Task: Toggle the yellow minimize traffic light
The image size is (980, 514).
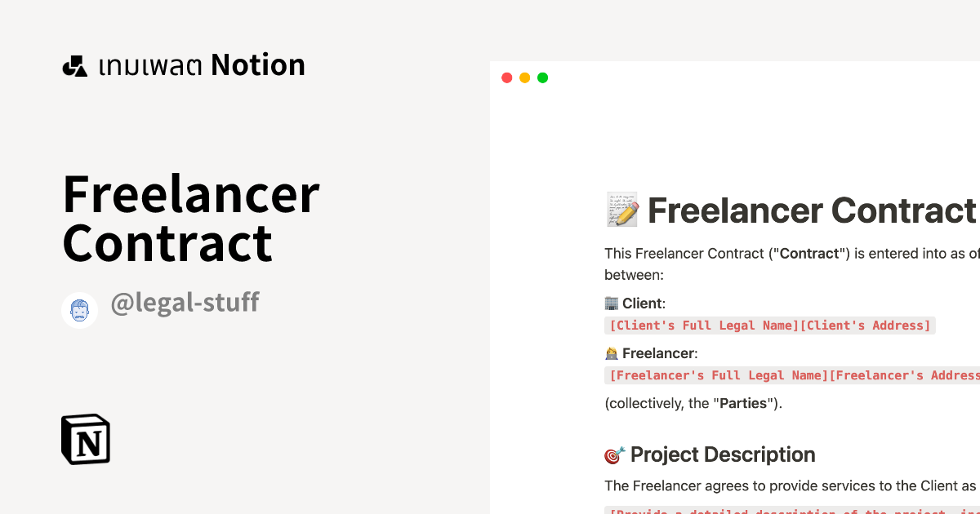Action: 524,78
